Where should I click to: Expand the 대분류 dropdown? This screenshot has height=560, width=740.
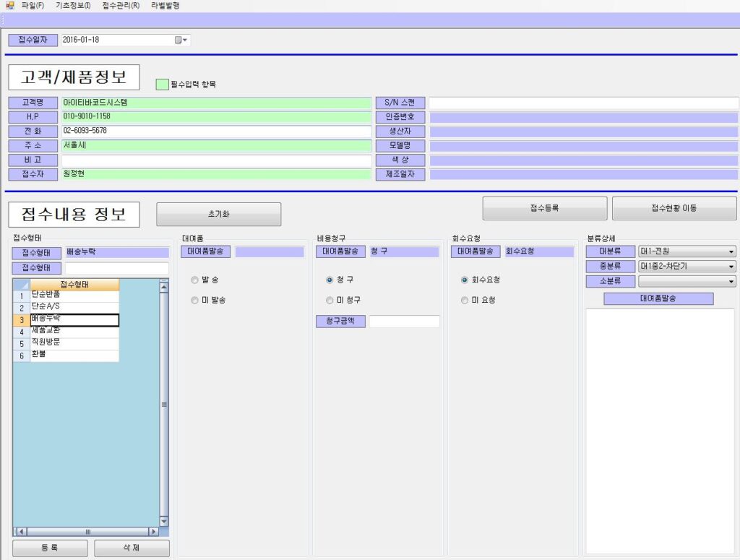click(x=731, y=252)
